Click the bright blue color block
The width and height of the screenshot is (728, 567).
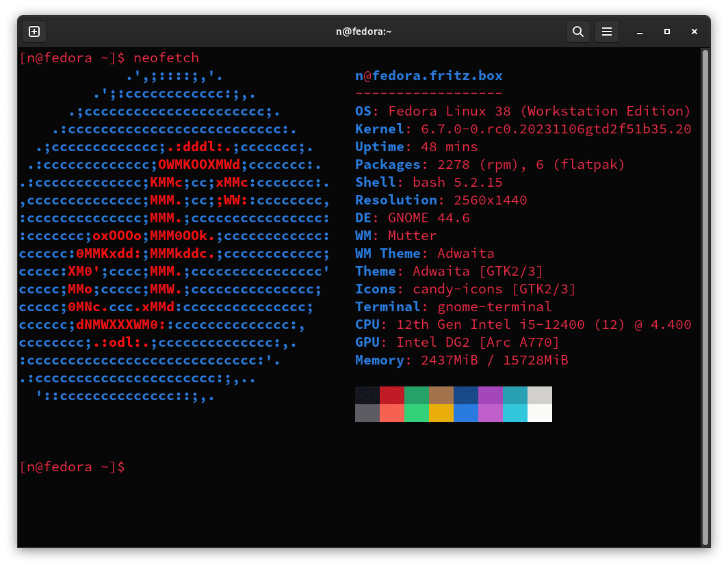click(x=466, y=413)
